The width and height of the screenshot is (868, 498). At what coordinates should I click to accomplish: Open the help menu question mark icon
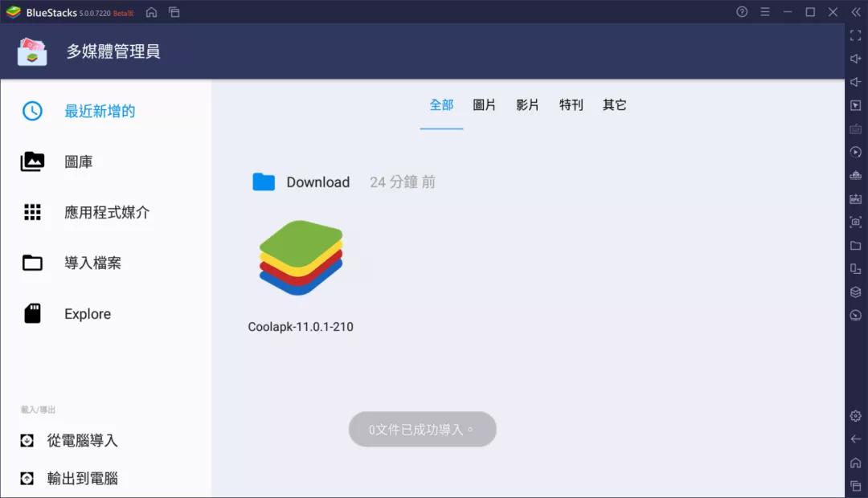(x=740, y=12)
